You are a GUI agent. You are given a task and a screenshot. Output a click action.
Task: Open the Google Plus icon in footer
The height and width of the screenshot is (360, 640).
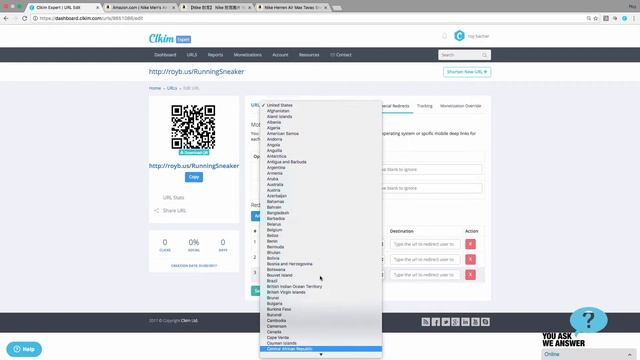456,322
